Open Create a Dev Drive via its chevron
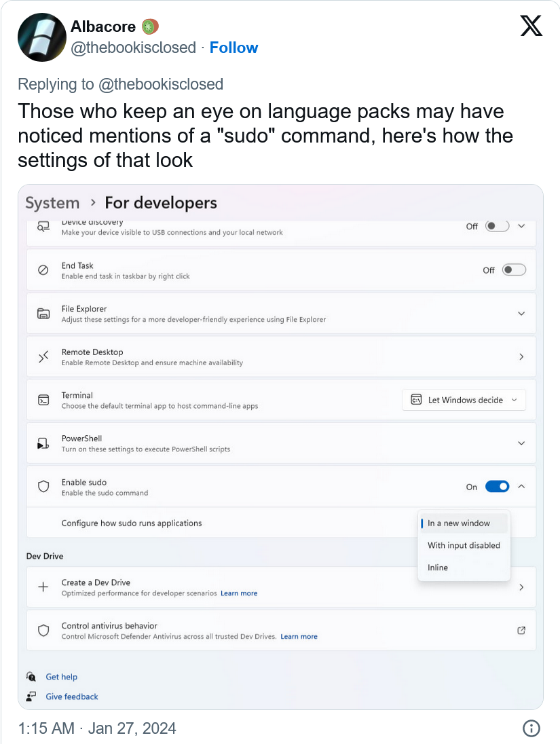 tap(521, 587)
